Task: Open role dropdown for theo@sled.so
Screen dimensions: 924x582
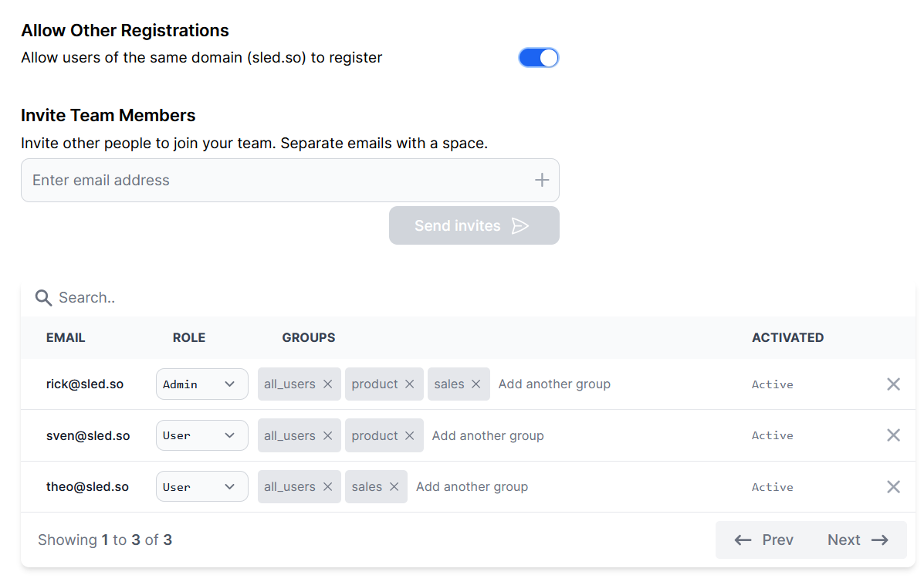Action: (201, 486)
